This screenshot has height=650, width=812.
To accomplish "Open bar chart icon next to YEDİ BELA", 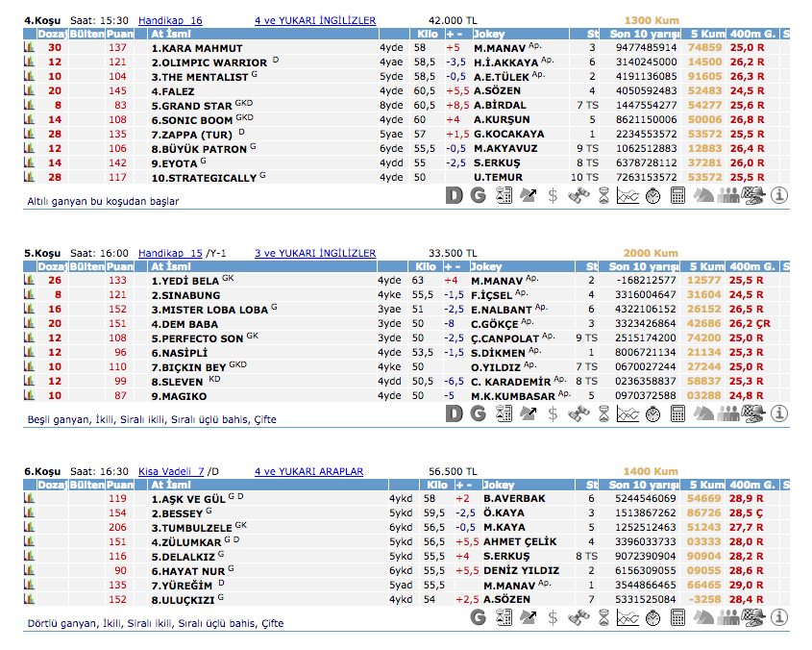I will pos(30,280).
